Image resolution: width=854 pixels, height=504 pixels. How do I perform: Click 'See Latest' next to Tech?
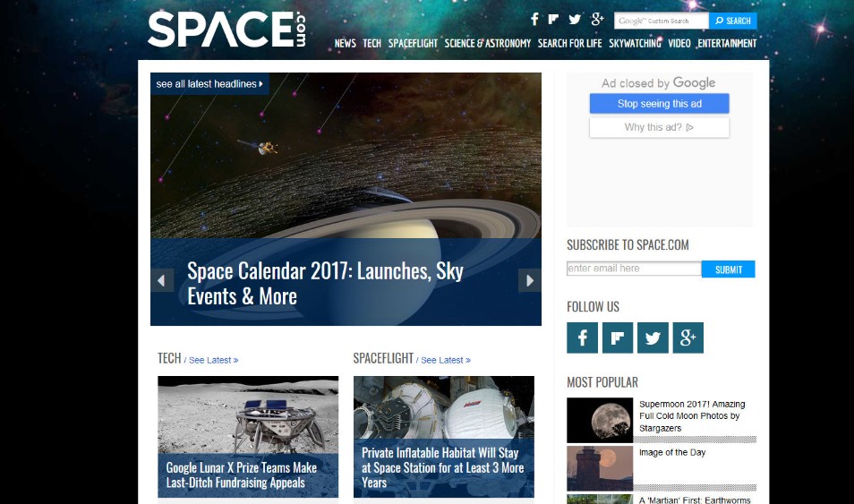tap(213, 360)
